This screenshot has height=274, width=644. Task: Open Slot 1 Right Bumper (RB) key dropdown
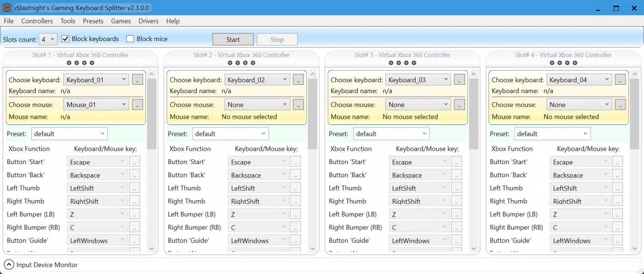coord(97,227)
